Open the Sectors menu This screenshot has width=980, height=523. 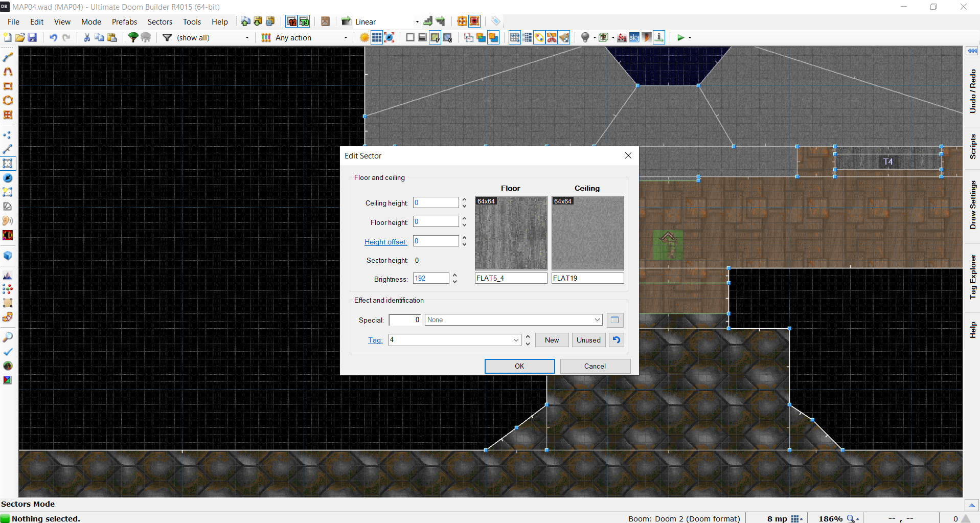[x=159, y=21]
